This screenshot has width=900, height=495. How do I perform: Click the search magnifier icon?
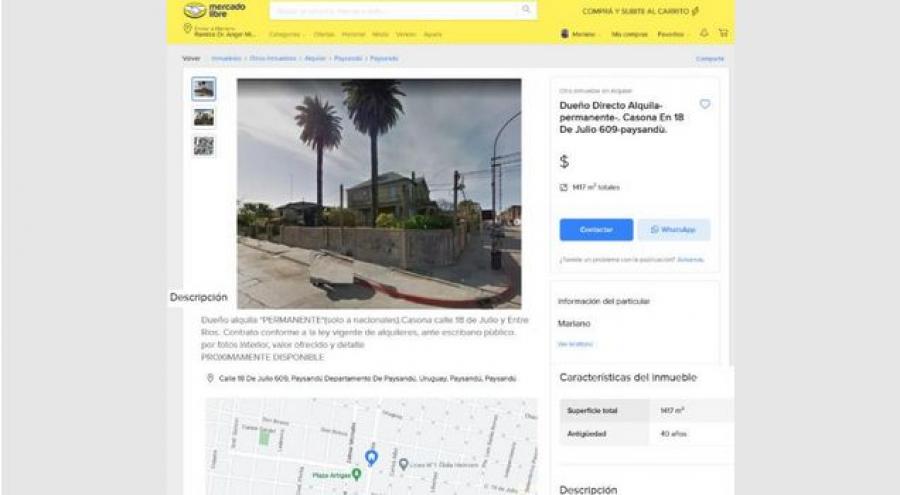click(x=526, y=9)
